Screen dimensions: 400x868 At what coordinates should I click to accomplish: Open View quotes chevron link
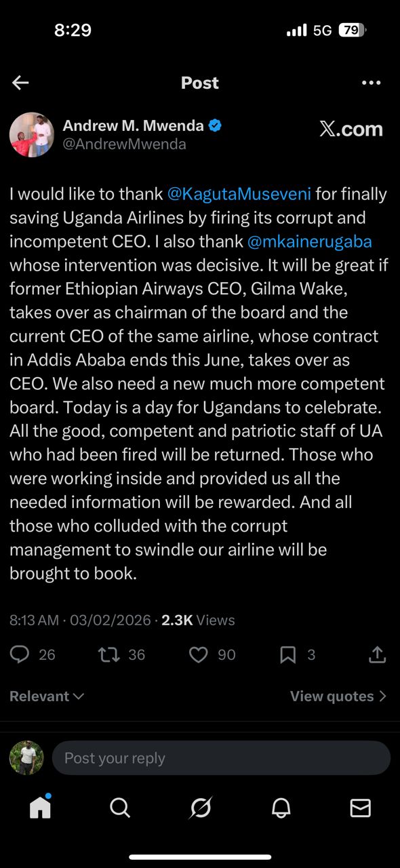(x=338, y=696)
